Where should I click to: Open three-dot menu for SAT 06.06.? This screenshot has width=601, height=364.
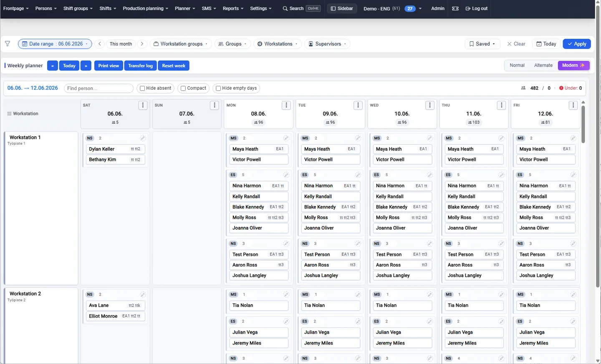click(x=143, y=105)
